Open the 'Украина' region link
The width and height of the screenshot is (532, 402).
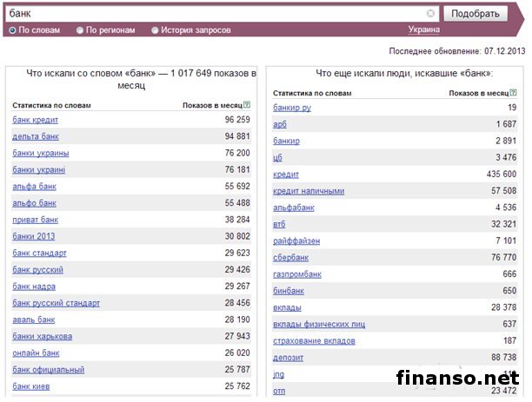pos(423,30)
